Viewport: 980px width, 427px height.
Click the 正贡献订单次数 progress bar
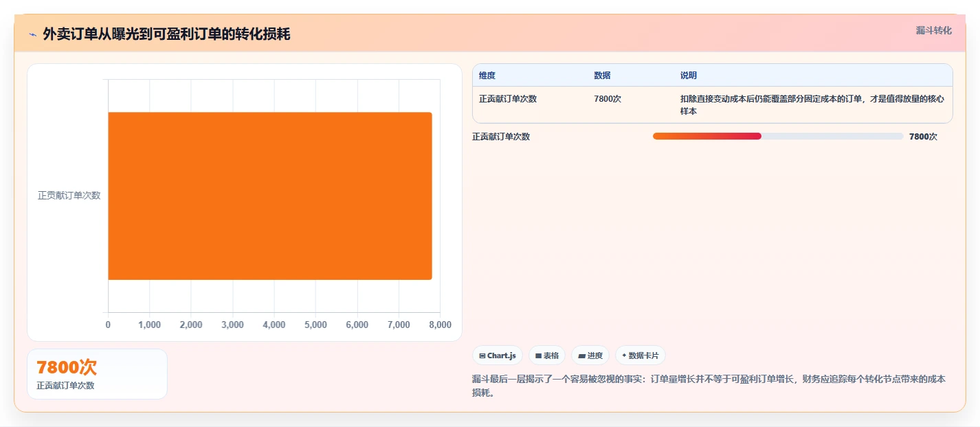[778, 136]
